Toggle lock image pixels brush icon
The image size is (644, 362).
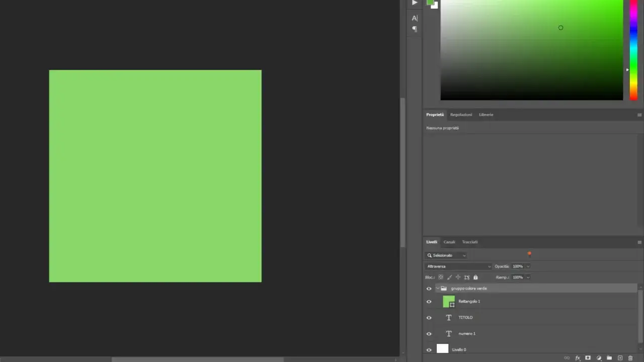(449, 277)
